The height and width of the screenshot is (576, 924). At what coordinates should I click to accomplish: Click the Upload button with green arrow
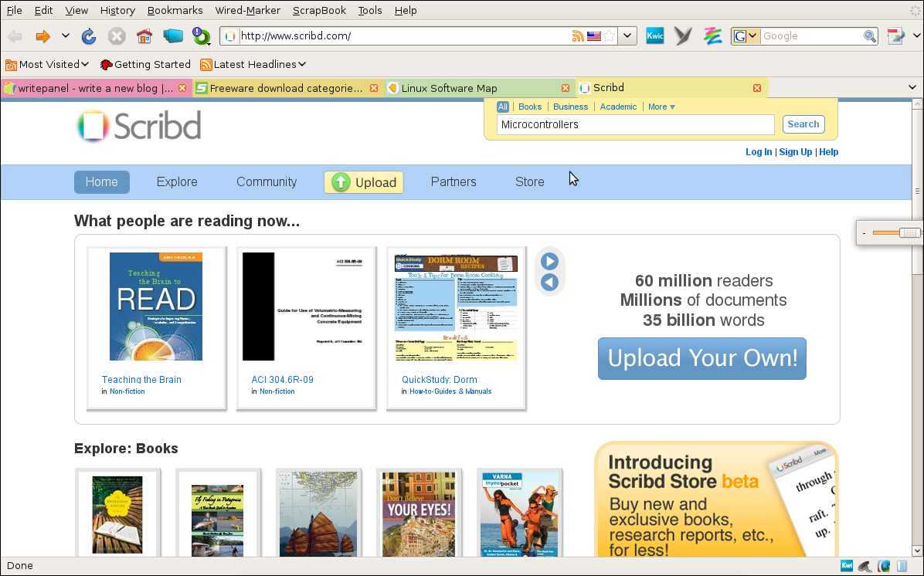point(364,182)
